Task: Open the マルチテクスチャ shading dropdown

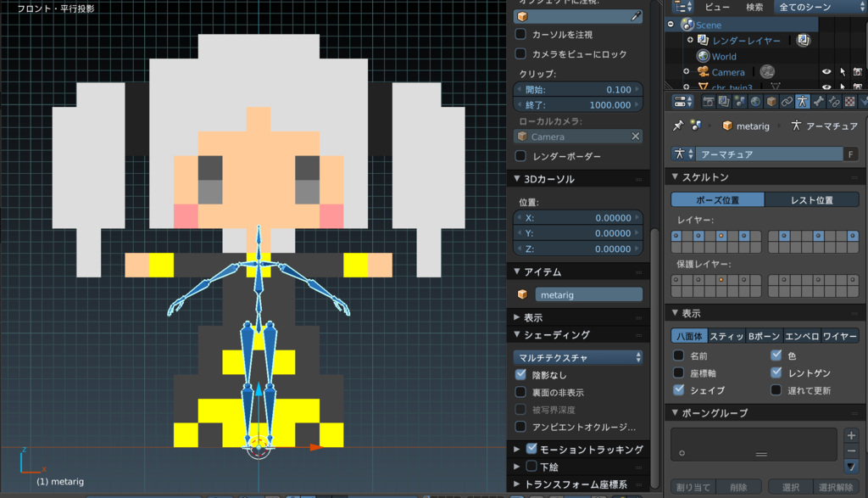Action: click(x=578, y=357)
